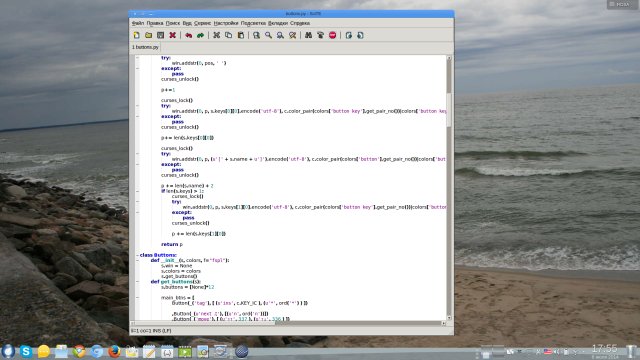Screen dimensions: 640x360
Task: Save the file using the floppy disk icon
Action: 160,36
